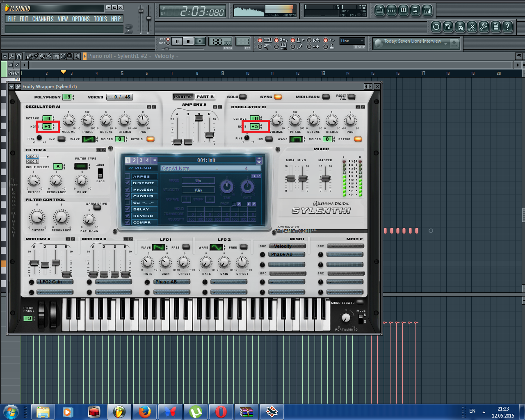Click the MASTER volume slider in mixer

coord(325,178)
